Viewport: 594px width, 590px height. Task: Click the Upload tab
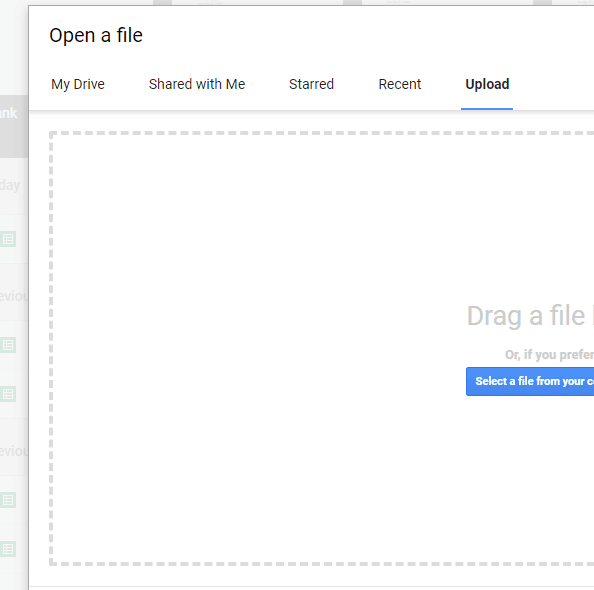point(487,84)
